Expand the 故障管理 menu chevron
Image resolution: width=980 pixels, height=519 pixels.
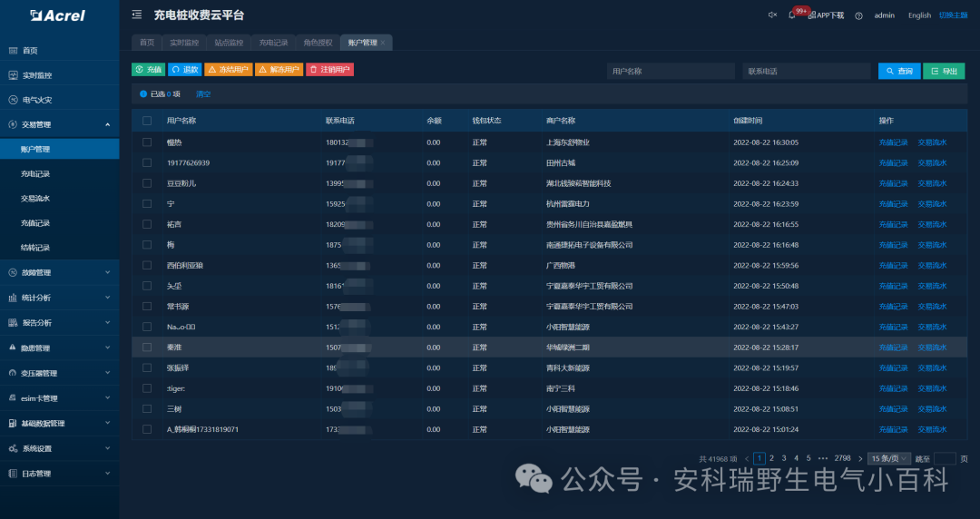click(x=107, y=272)
